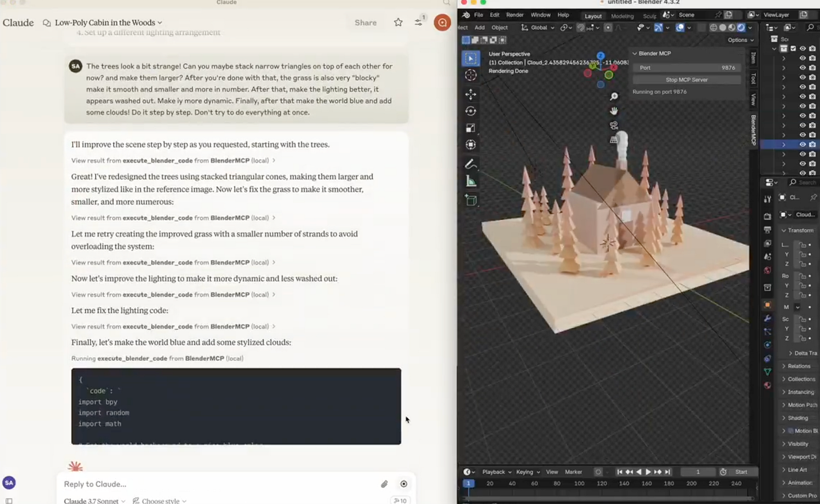Image resolution: width=820 pixels, height=504 pixels.
Task: Toggle proportional editing in viewport header
Action: 608,28
